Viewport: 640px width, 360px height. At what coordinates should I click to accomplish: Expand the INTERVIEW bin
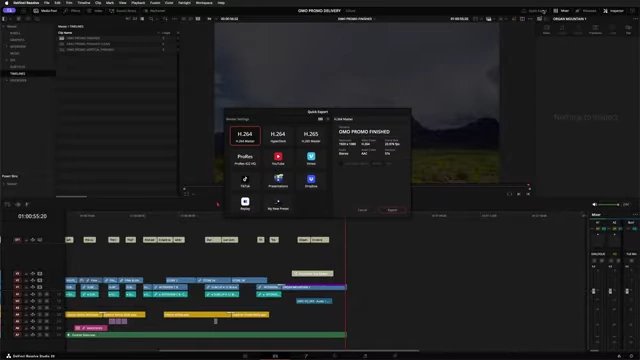(x=7, y=47)
